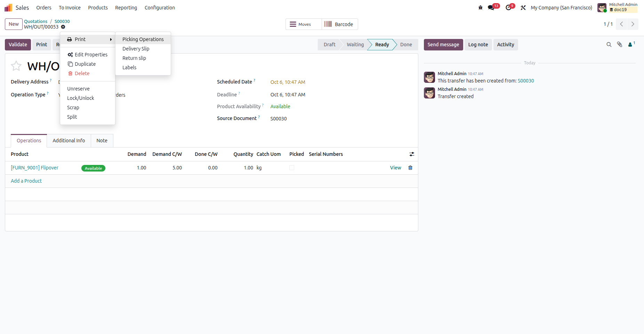This screenshot has height=334, width=644.
Task: Expand the Print submenu arrow
Action: pyautogui.click(x=111, y=39)
